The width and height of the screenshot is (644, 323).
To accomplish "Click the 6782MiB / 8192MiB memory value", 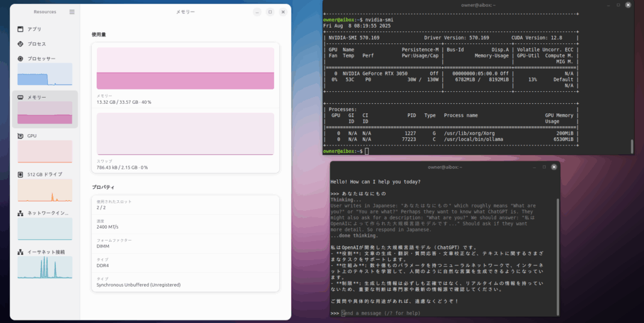I will coord(482,80).
